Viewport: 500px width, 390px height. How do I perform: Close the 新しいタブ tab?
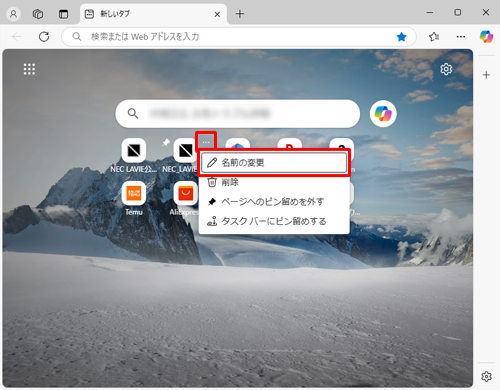[x=217, y=14]
